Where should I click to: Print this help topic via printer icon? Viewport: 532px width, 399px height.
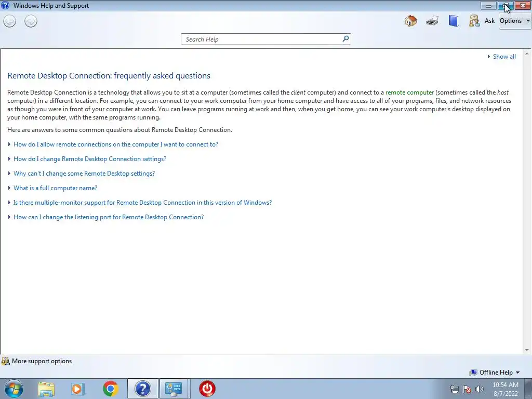[x=432, y=21]
